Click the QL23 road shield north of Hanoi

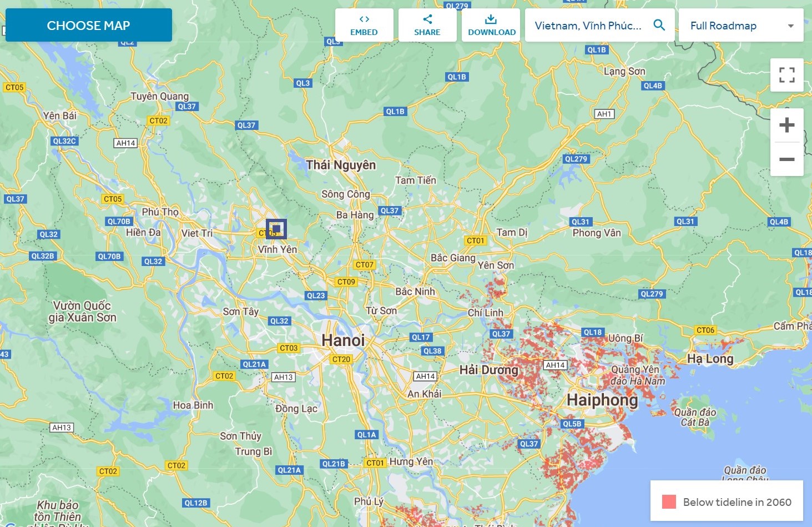pos(316,295)
